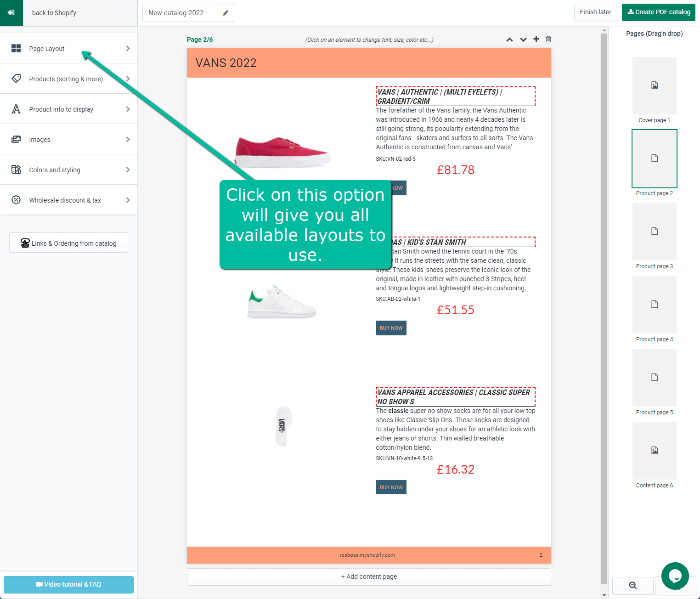Open Video tutorial & FAQ button
Image resolution: width=700 pixels, height=599 pixels.
[68, 584]
